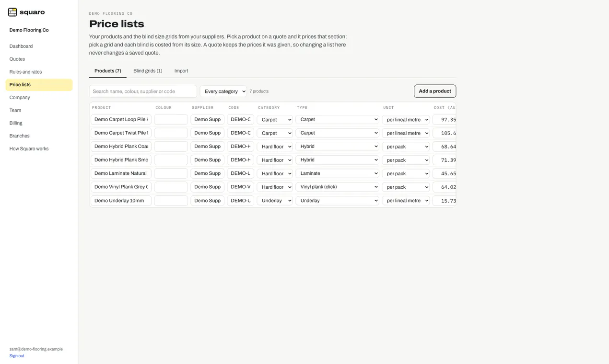609x364 pixels.
Task: Switch to the Products (7) tab
Action: 108,71
